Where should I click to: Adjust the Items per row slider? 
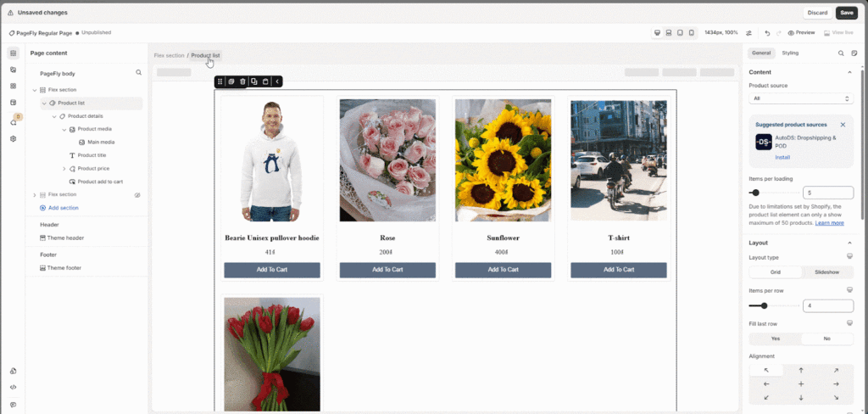(765, 305)
